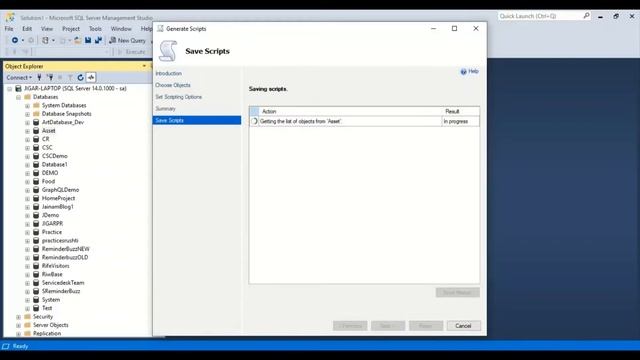Screen dimensions: 640x360
Task: Go to the Summary wizard step
Action: pos(165,109)
